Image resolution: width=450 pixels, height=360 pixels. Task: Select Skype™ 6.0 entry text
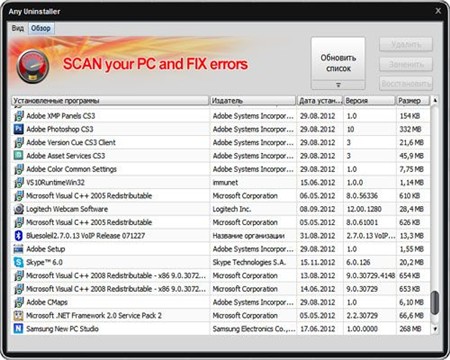pyautogui.click(x=44, y=262)
